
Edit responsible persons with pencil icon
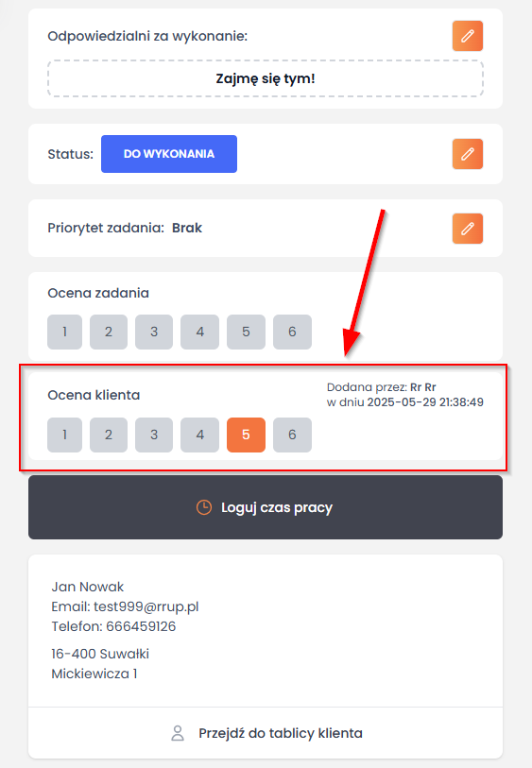[x=468, y=36]
